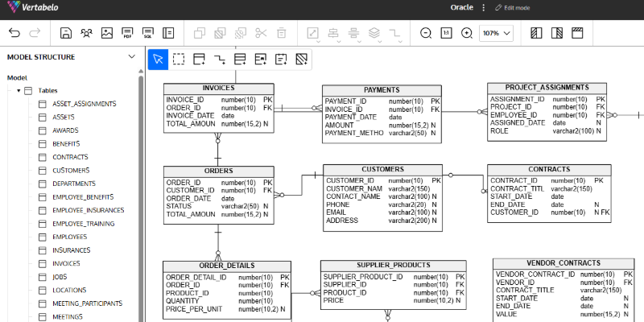The height and width of the screenshot is (322, 644).
Task: Select MEETING_PARTICIPANTS in the tree
Action: click(x=88, y=303)
